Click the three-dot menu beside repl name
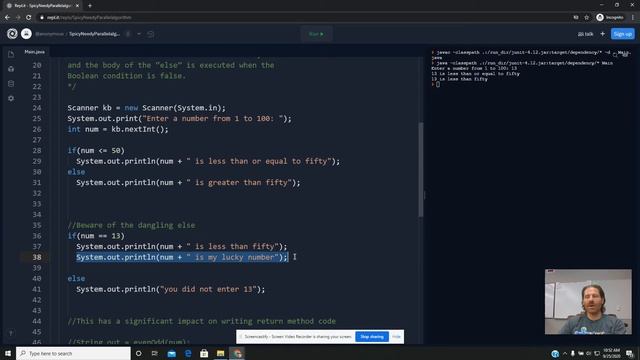 pyautogui.click(x=128, y=34)
